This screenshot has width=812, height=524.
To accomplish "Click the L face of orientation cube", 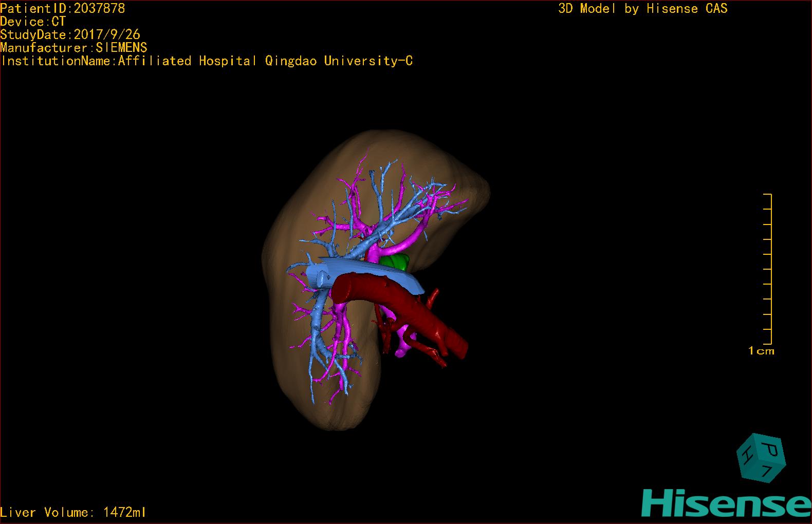I will [766, 470].
